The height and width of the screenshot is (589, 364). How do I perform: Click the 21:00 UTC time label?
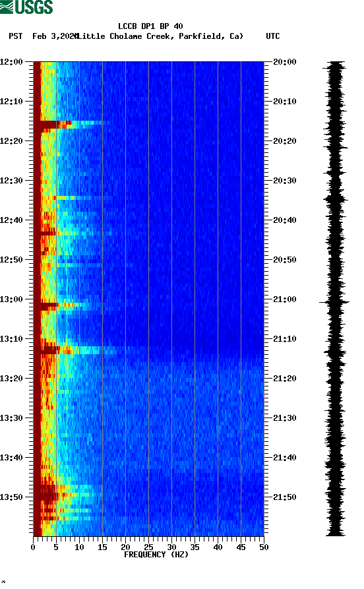click(x=285, y=299)
